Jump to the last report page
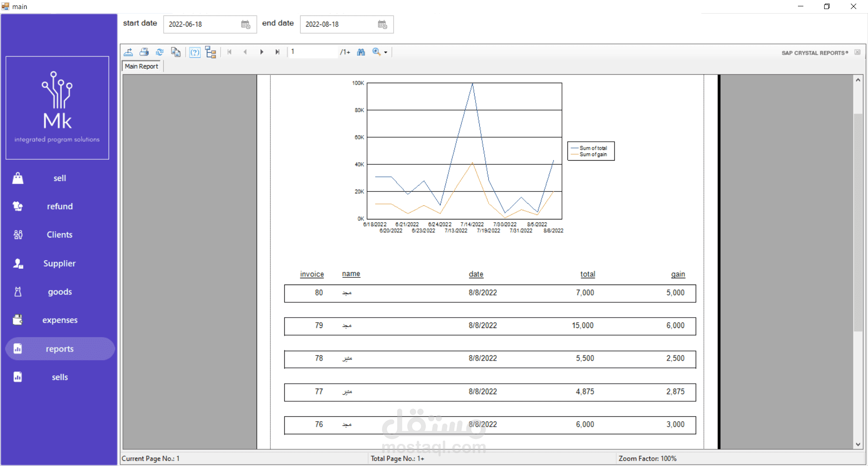 click(278, 52)
